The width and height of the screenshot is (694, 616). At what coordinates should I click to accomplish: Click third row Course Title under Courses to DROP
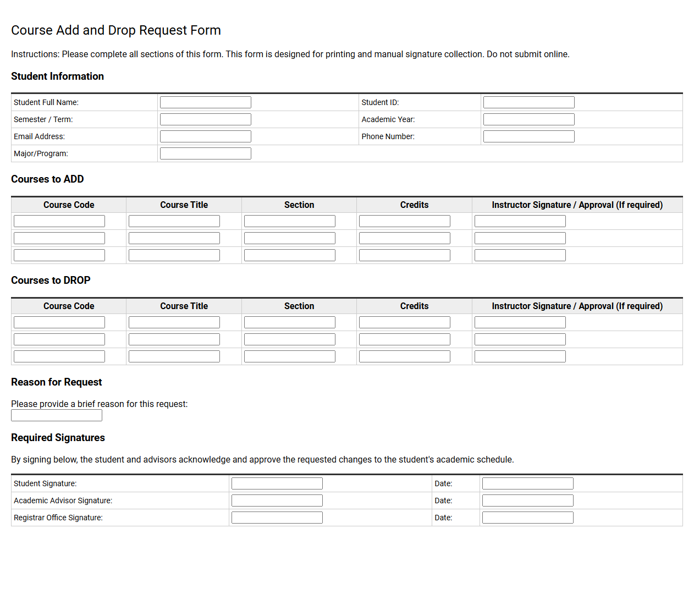174,356
